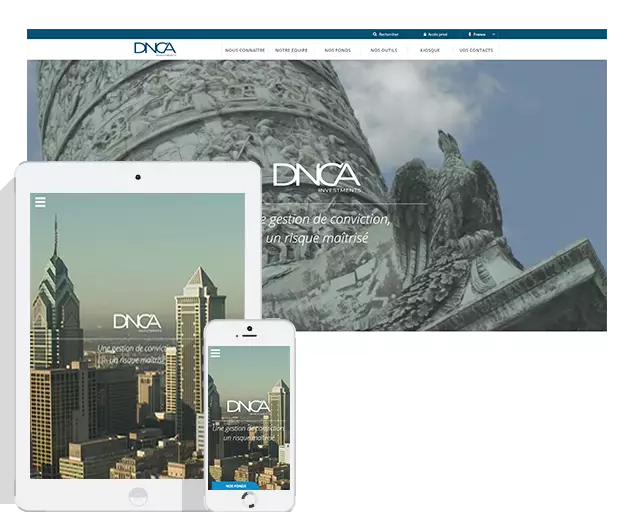
Task: Click the lock icon before Accès privé
Action: click(x=425, y=34)
